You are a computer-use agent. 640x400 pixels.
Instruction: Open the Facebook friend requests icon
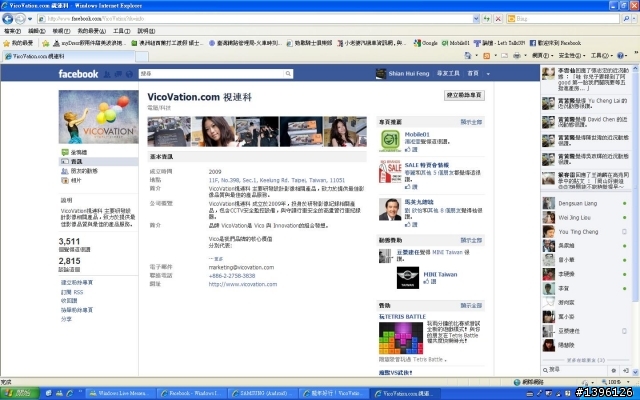[107, 74]
